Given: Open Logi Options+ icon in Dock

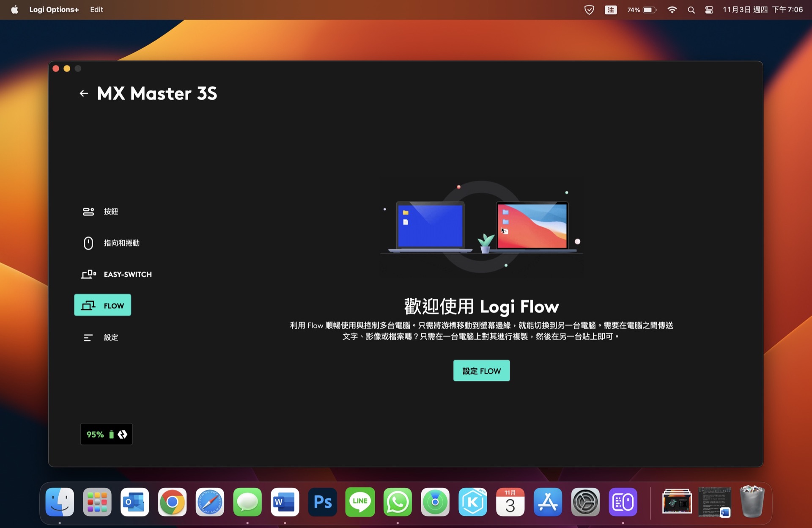Looking at the screenshot, I should click(623, 502).
